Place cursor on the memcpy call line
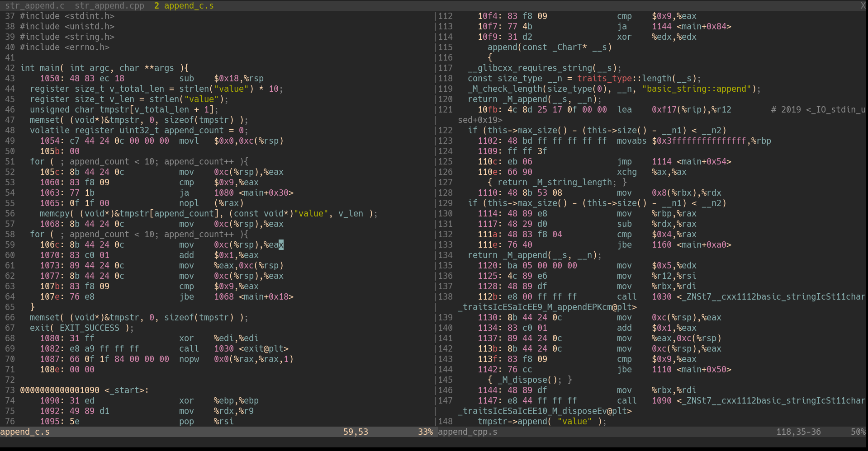Screen dimensions: 868x451 [208, 214]
